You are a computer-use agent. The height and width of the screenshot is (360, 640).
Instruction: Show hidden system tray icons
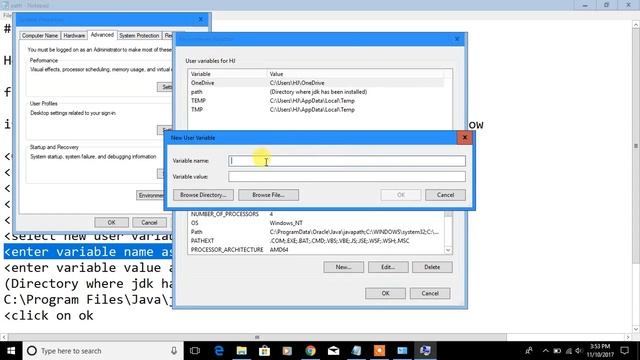tap(546, 351)
